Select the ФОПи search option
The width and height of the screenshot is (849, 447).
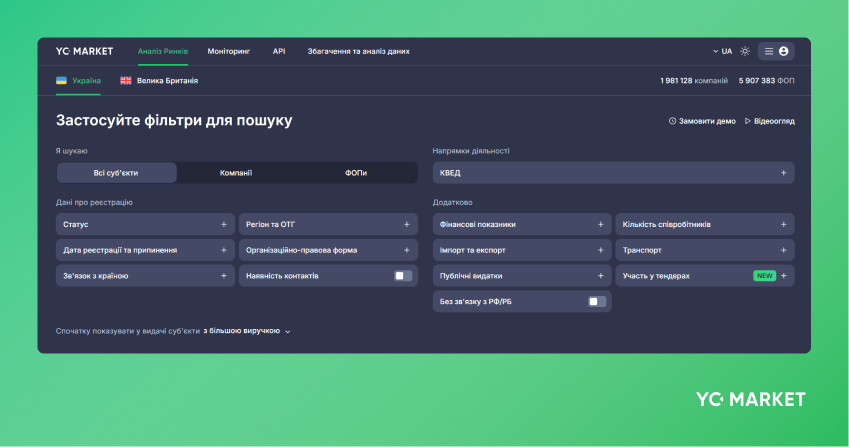[356, 173]
